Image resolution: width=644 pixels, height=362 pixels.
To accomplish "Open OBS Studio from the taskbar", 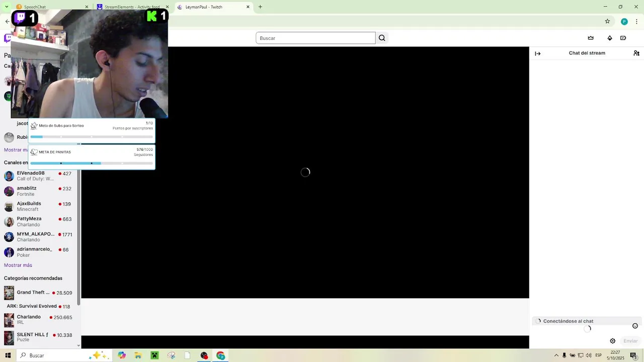I will (204, 355).
